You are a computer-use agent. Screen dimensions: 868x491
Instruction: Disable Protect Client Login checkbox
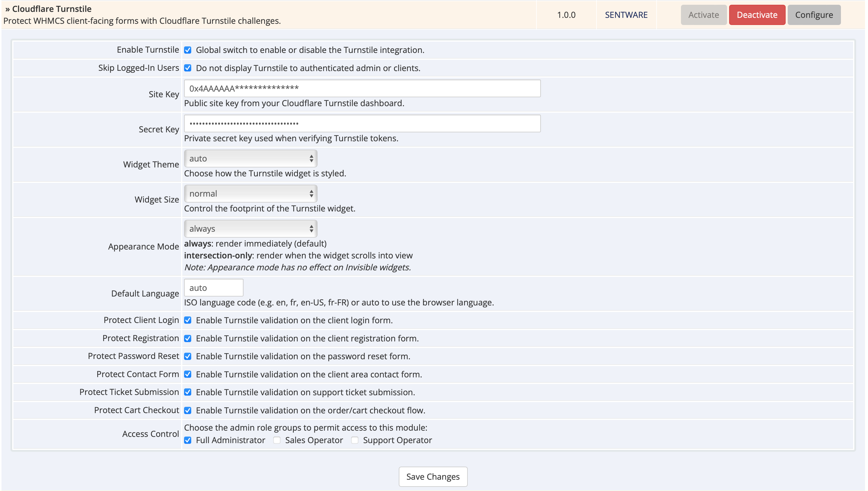pos(188,320)
